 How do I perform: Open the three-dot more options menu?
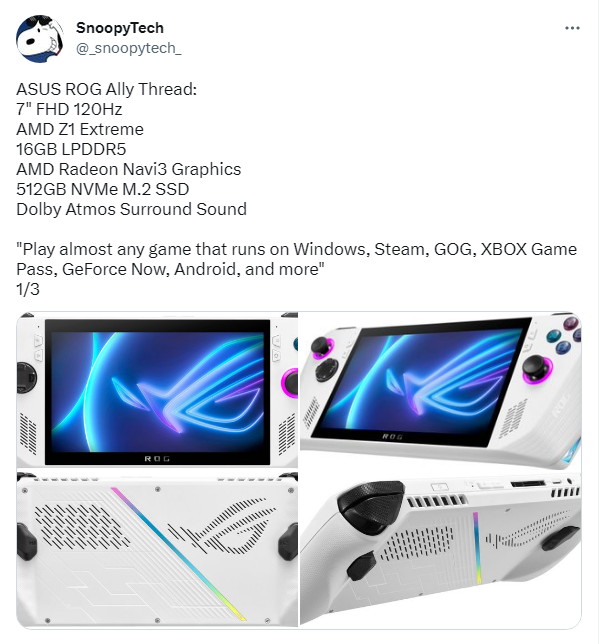[572, 28]
